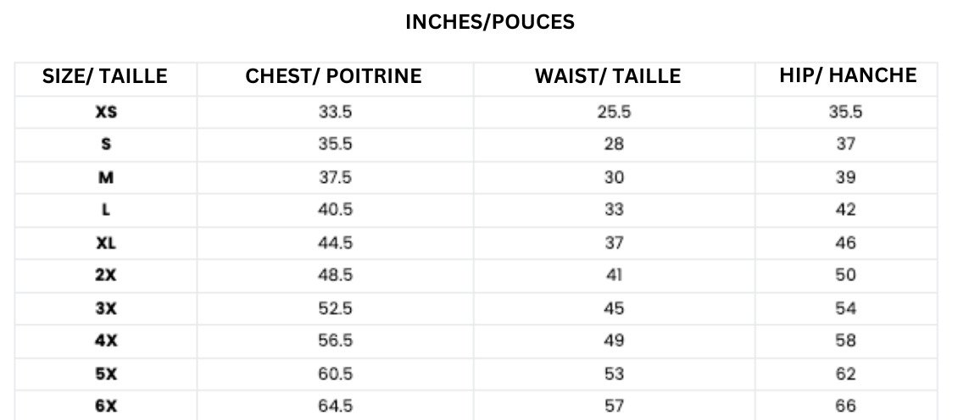Select hip value 58 in 4X row
This screenshot has width=980, height=420.
pyautogui.click(x=845, y=340)
